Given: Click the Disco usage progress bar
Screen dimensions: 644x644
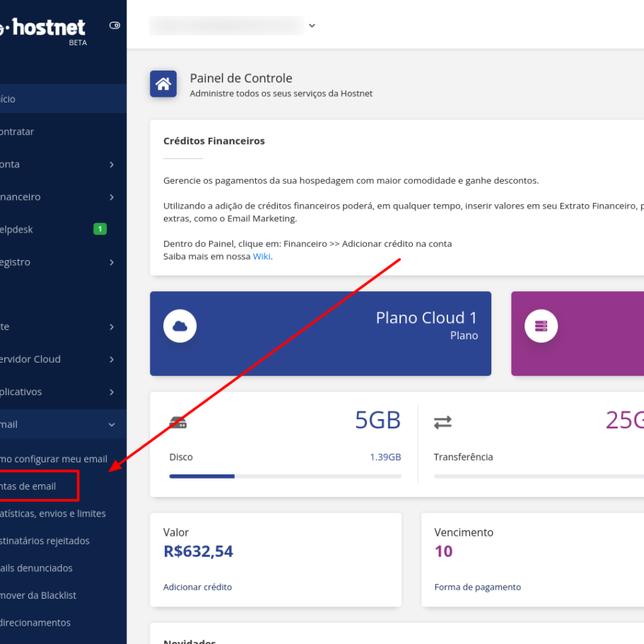Looking at the screenshot, I should [x=285, y=476].
